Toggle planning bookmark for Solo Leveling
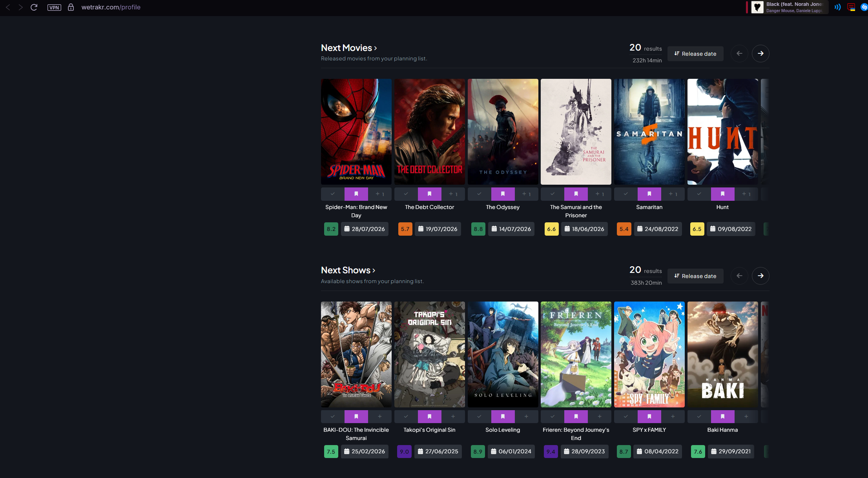 click(503, 416)
